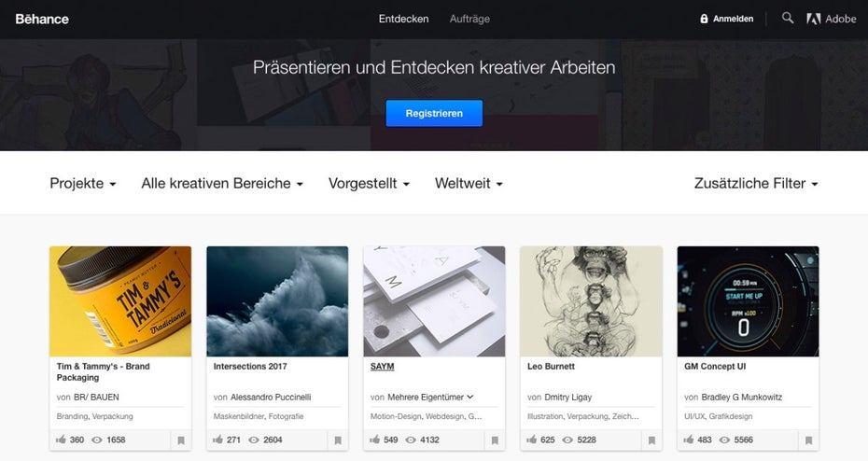Bookmark the Intersections 2017 project
The width and height of the screenshot is (868, 461).
click(338, 440)
